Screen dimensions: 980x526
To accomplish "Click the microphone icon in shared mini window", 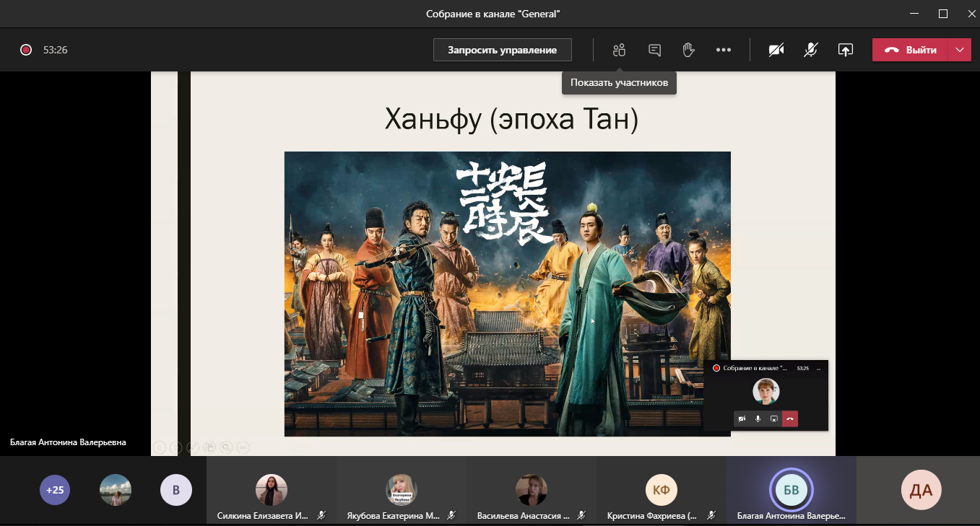I will tap(758, 419).
